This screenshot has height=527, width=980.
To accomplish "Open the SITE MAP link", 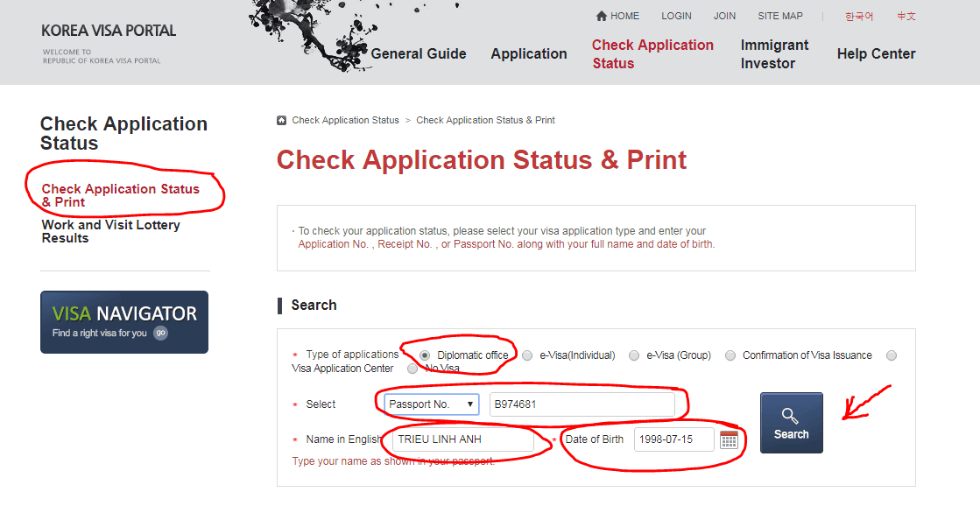I will (x=780, y=16).
